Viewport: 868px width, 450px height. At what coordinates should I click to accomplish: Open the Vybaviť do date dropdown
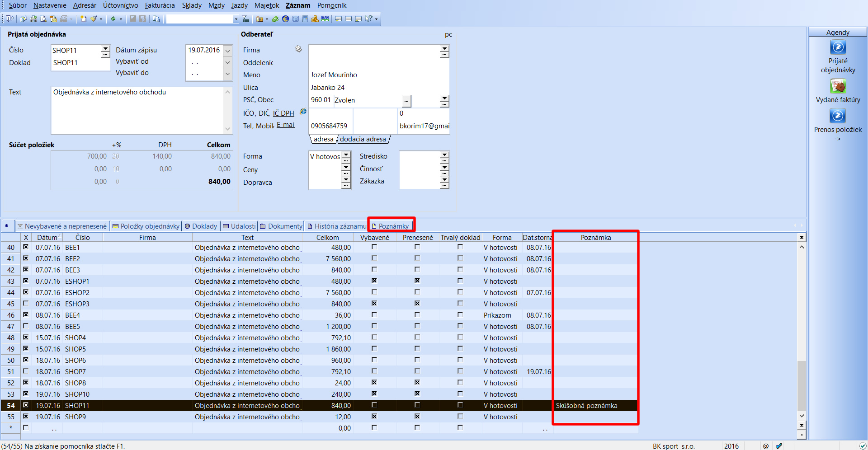pyautogui.click(x=227, y=74)
